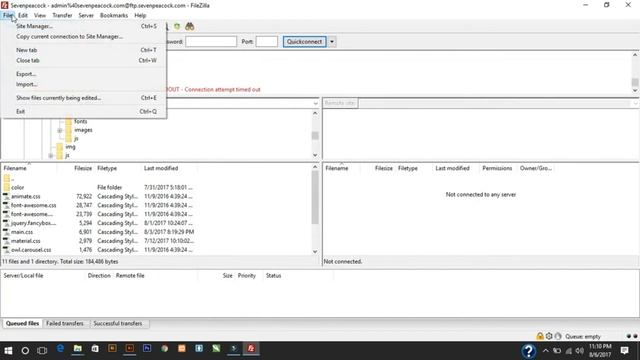Click the 72,922 filesize of animate.css
The image size is (640, 360).
click(x=84, y=196)
